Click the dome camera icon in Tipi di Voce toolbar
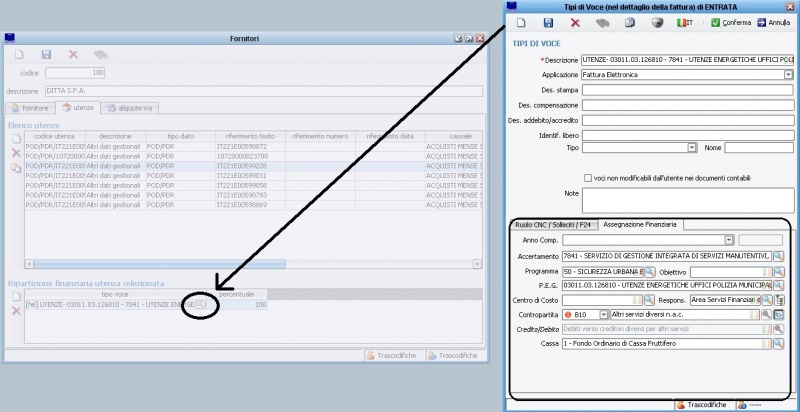The image size is (800, 412). click(x=658, y=23)
